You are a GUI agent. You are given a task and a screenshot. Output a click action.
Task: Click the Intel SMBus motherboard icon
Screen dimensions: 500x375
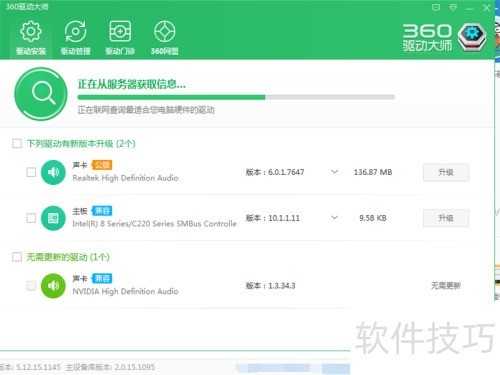53,218
